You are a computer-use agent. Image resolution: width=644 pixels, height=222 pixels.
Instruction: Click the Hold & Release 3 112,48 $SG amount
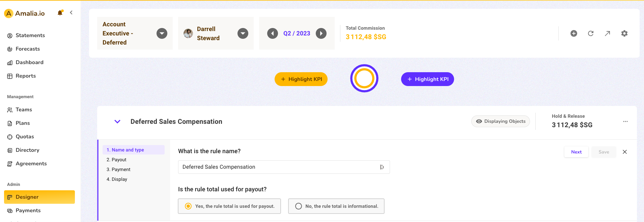pos(572,125)
